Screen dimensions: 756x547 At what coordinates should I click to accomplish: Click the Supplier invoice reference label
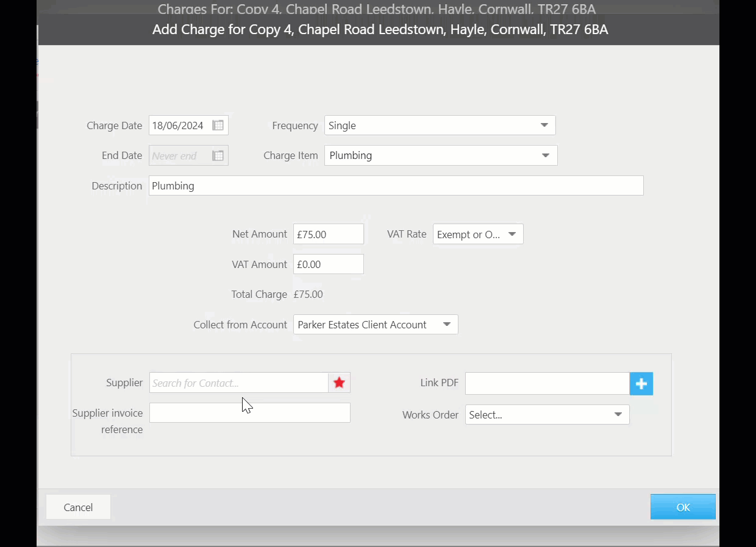point(107,421)
